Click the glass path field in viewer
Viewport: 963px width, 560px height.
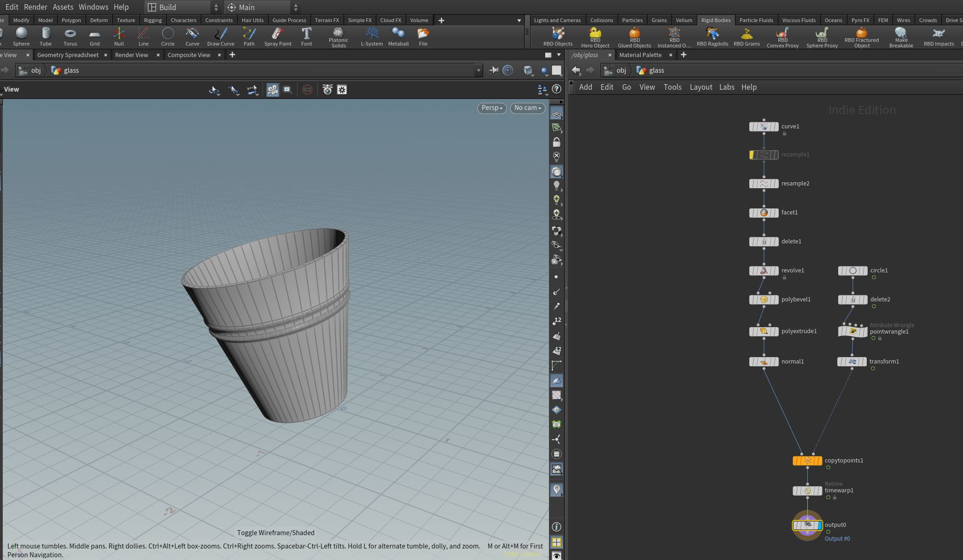pos(263,70)
